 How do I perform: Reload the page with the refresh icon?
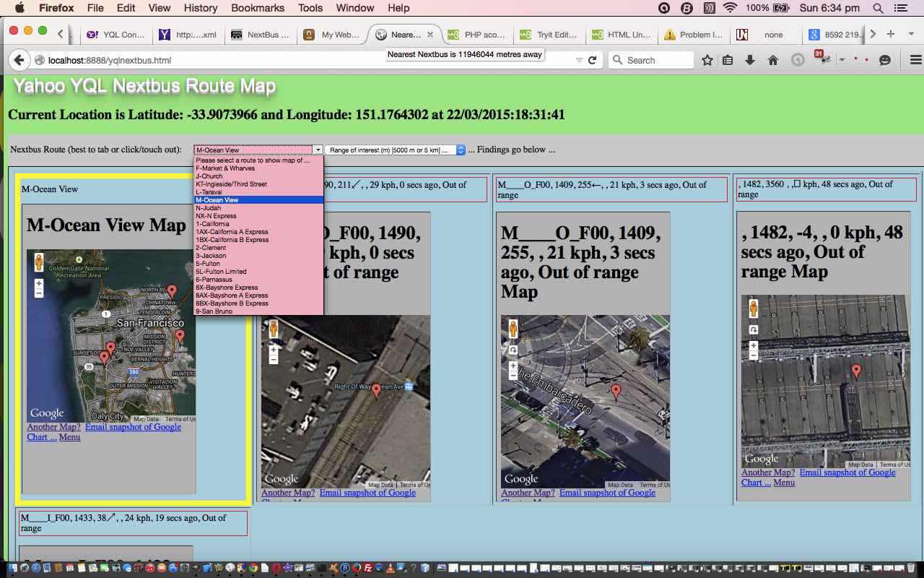(593, 60)
